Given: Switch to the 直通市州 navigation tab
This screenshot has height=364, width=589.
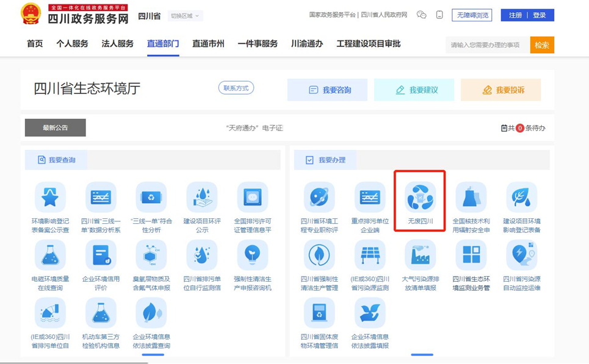Looking at the screenshot, I should pyautogui.click(x=208, y=43).
